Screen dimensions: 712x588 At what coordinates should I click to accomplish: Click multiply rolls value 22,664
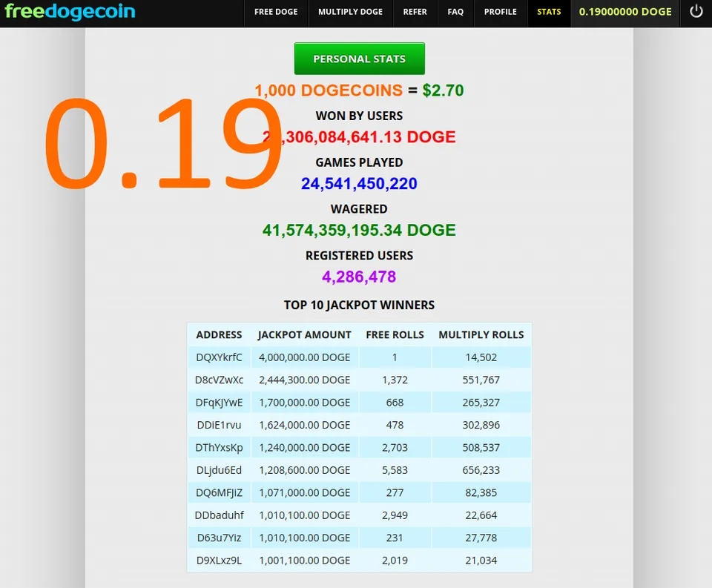481,515
